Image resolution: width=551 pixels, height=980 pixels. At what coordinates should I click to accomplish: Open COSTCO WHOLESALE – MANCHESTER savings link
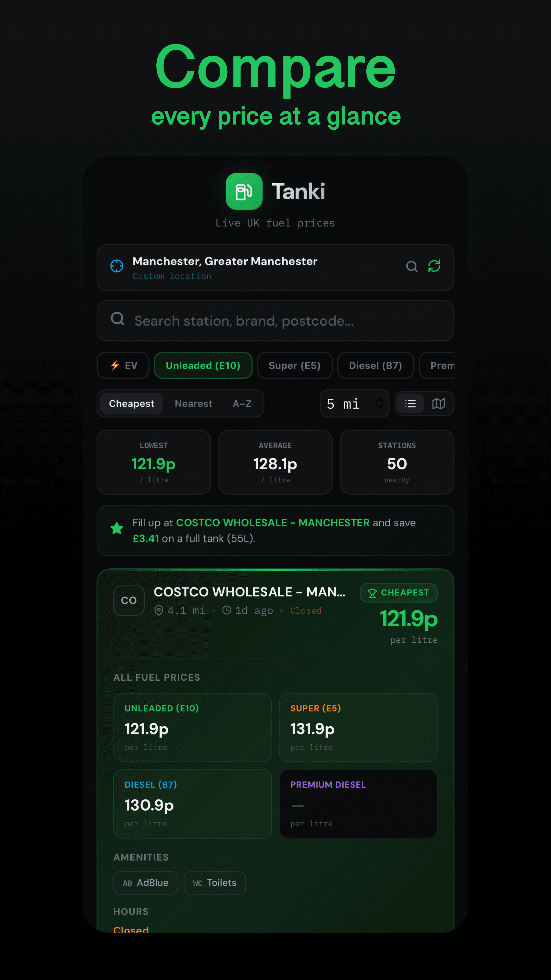(273, 523)
